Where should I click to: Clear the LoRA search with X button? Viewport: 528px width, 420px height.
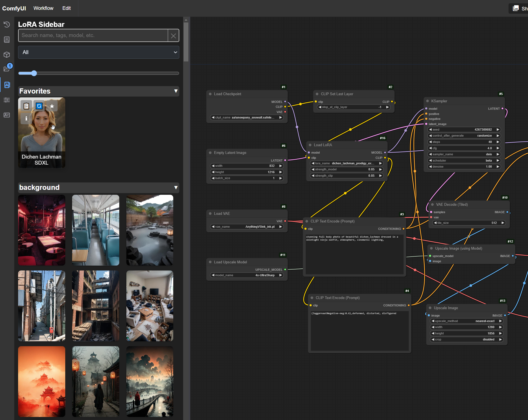(x=173, y=36)
